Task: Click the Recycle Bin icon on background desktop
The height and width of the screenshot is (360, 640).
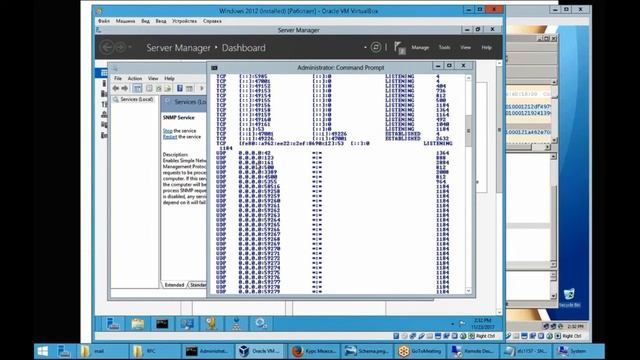Action: pos(569,297)
